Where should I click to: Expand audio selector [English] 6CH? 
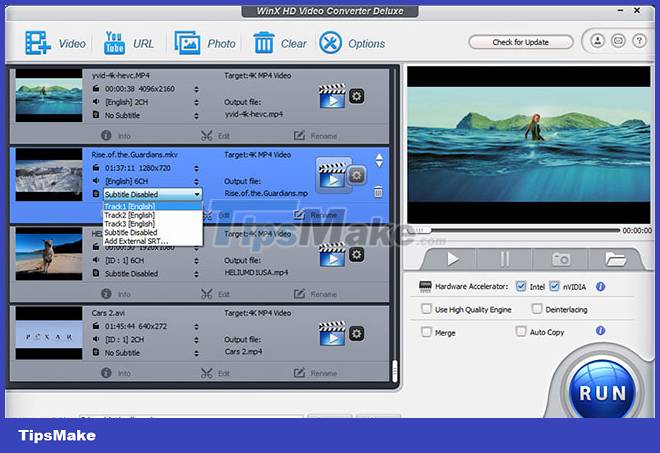(196, 181)
